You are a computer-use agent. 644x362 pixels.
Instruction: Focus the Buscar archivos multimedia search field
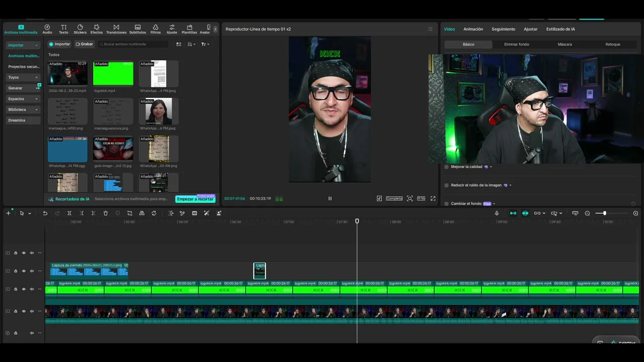(x=133, y=44)
